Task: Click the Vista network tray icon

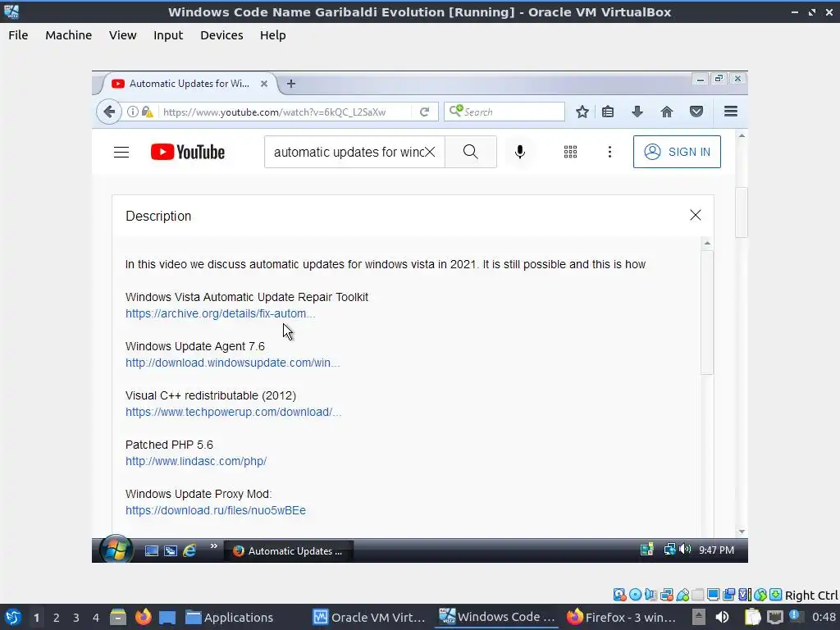Action: [x=669, y=550]
